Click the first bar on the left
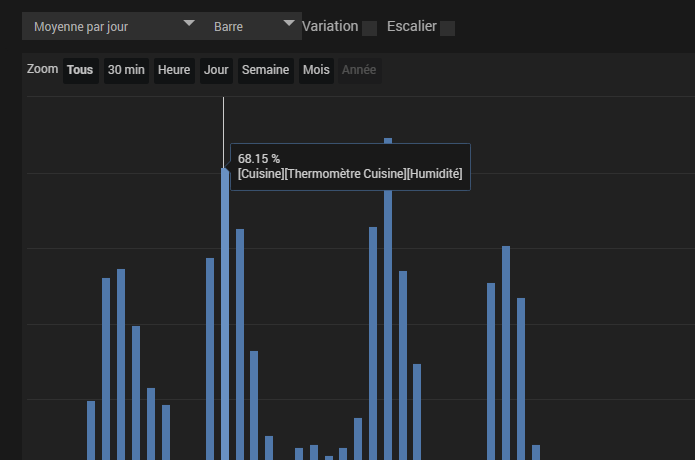Screen dimensions: 695x460 pyautogui.click(x=91, y=430)
